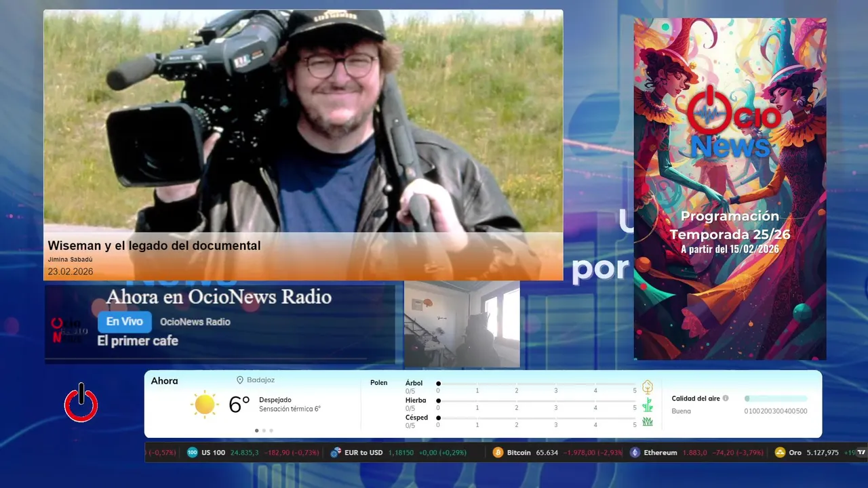868x488 pixels.
Task: Click the Árbol pollen level slider
Action: [x=536, y=384]
